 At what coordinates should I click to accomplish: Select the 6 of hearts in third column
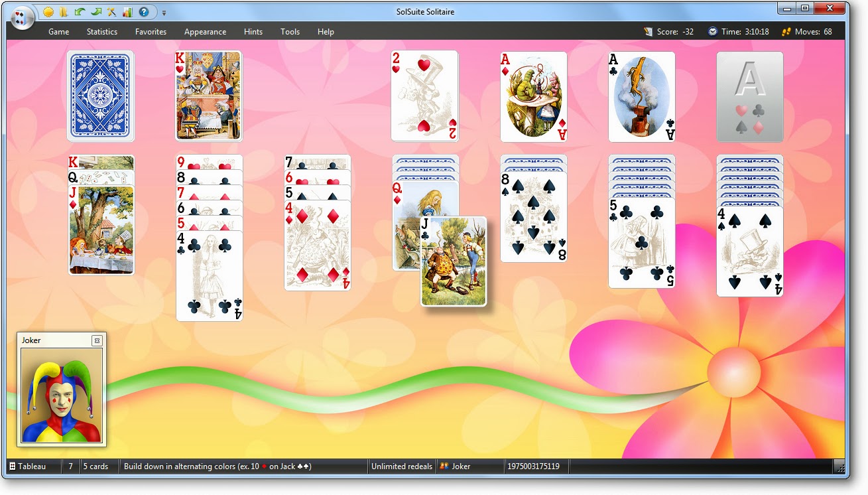(x=318, y=178)
